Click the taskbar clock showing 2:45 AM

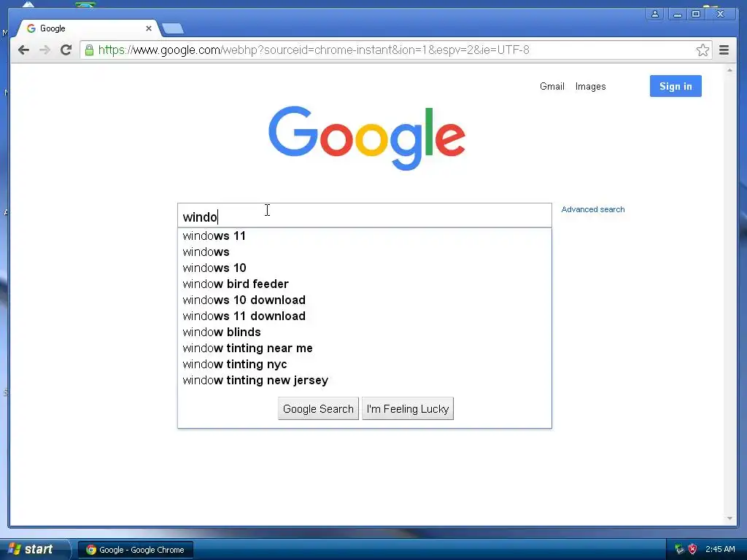(x=720, y=549)
